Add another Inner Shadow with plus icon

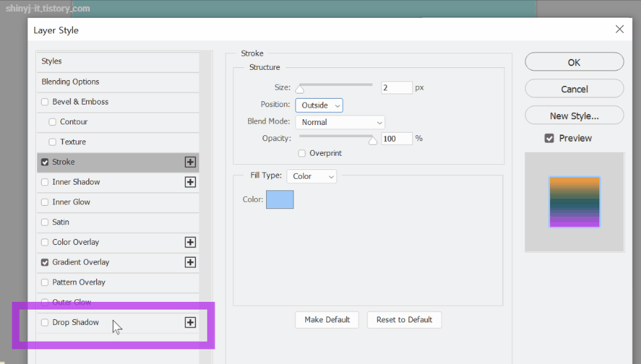pos(190,182)
